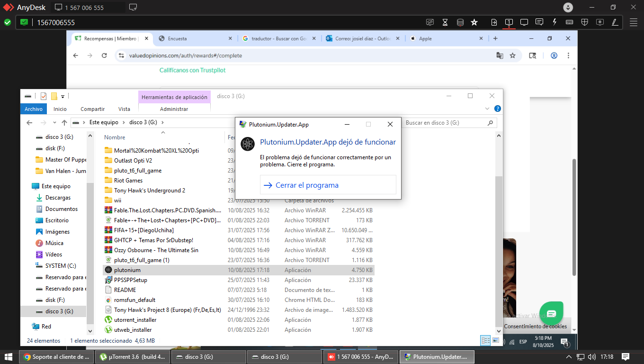Select README file row

tap(239, 290)
